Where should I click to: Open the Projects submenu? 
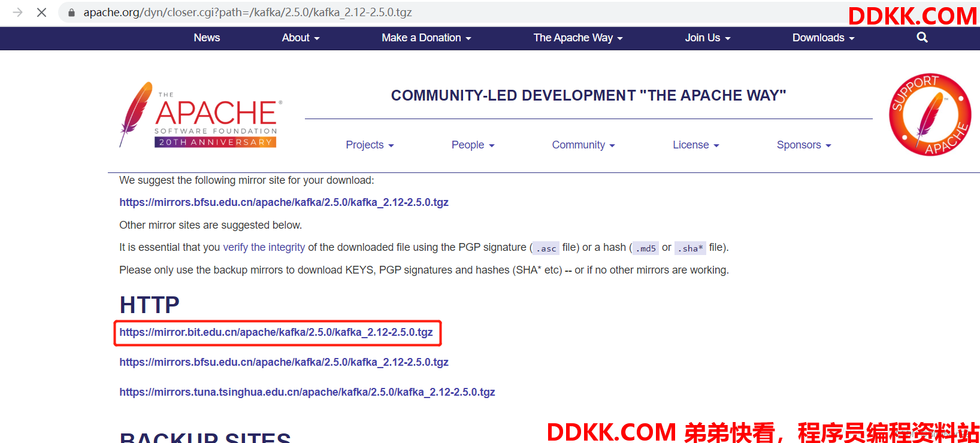coord(370,145)
